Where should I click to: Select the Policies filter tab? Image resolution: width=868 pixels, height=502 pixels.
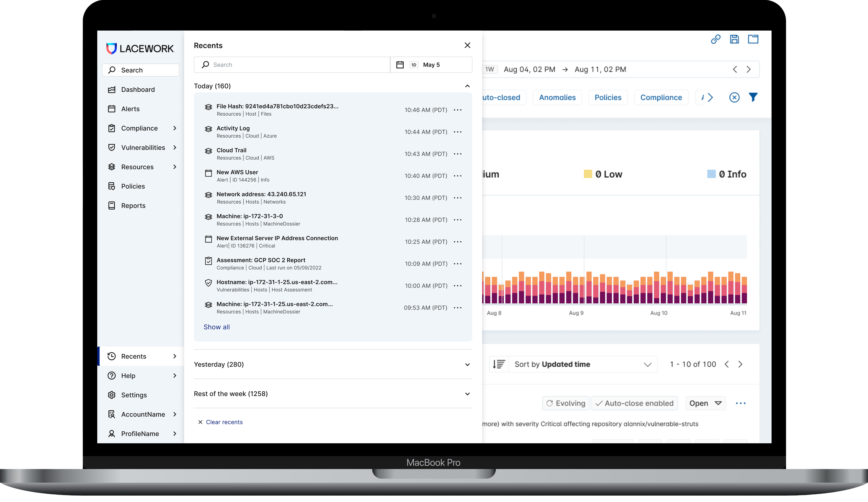coord(608,98)
